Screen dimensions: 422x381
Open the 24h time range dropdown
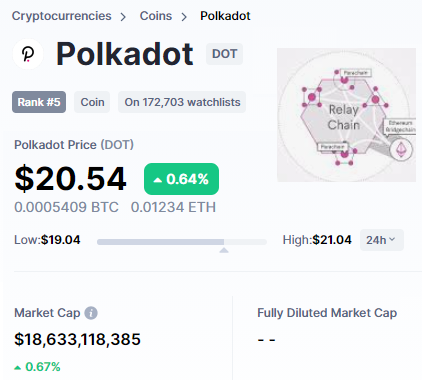[x=382, y=240]
